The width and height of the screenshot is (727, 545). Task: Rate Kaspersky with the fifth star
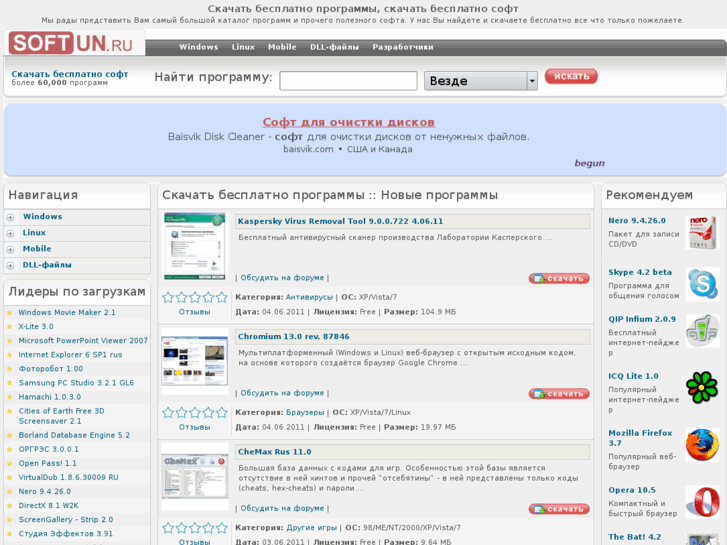[222, 297]
